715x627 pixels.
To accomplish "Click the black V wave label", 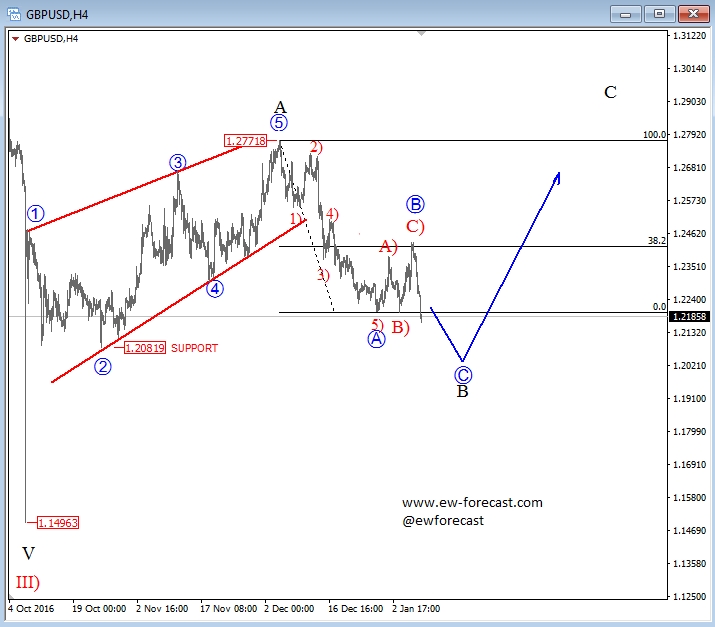I will pyautogui.click(x=28, y=554).
